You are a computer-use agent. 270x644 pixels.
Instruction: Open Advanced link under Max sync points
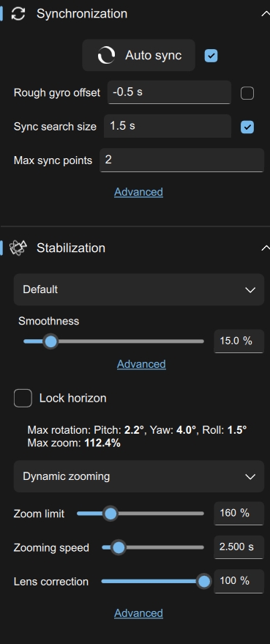pyautogui.click(x=139, y=192)
